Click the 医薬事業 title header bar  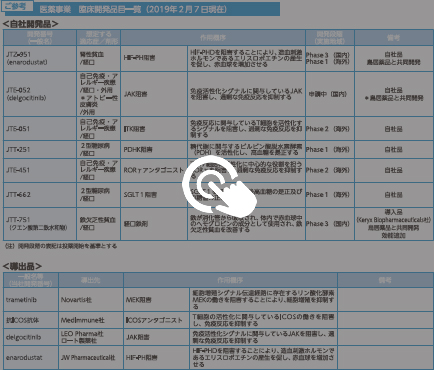142,9
